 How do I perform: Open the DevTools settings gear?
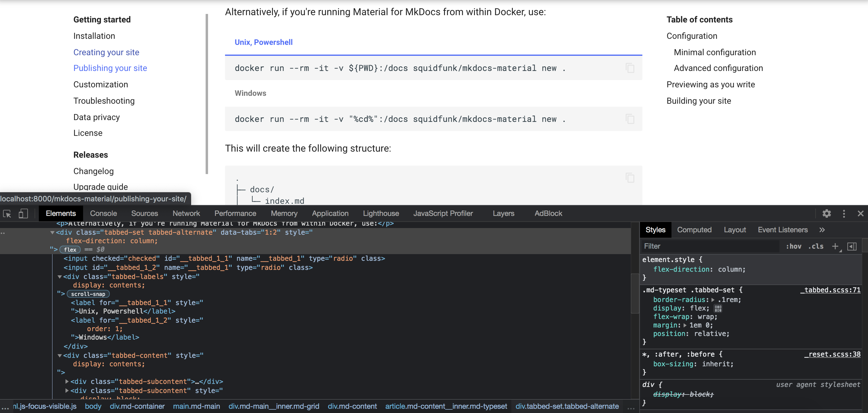[827, 213]
